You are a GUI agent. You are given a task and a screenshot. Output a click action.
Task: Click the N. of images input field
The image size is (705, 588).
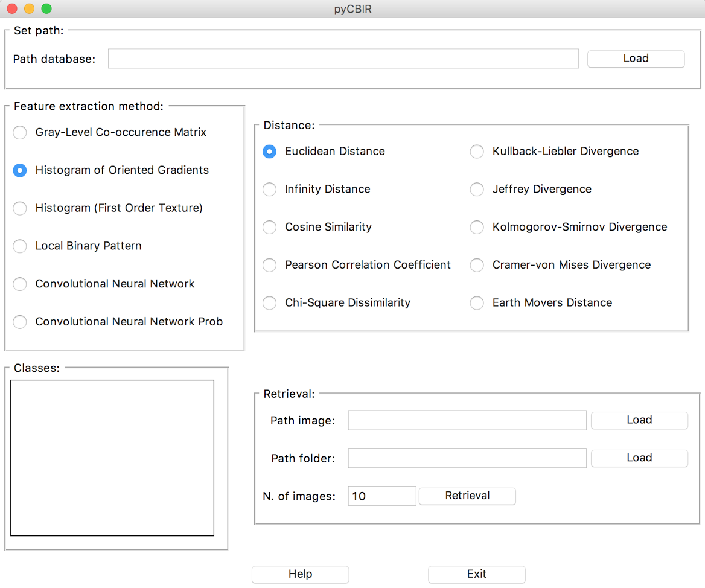381,496
